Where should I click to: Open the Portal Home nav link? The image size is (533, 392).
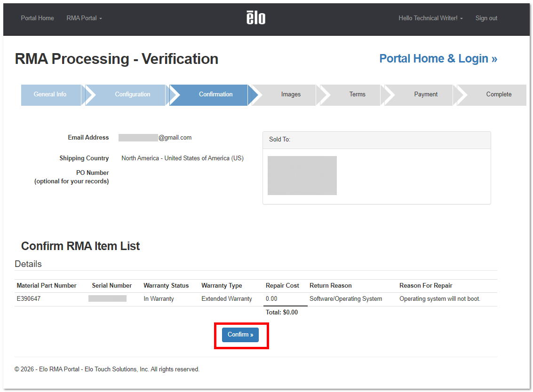pos(37,18)
